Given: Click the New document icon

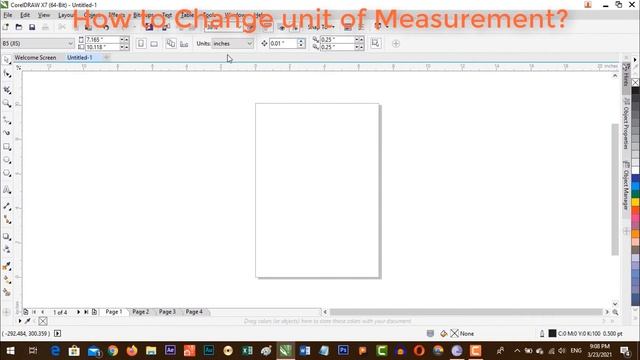Looking at the screenshot, I should (6, 27).
